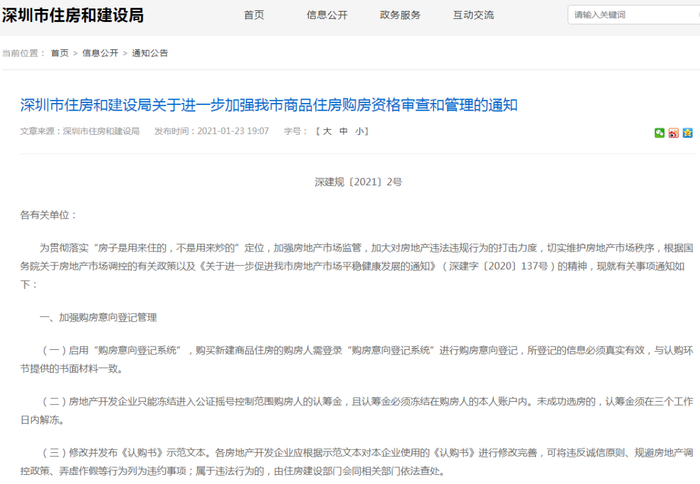This screenshot has width=700, height=484.
Task: Click the blue article title heading
Action: click(x=269, y=105)
